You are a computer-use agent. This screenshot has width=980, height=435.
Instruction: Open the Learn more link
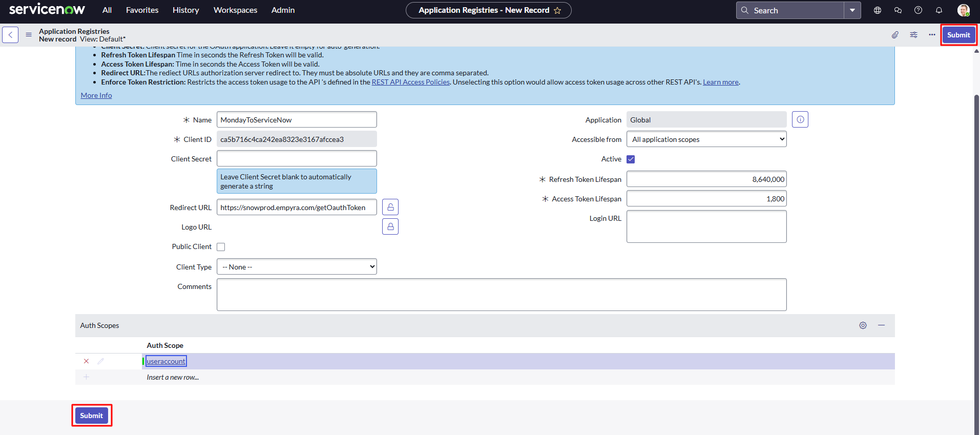pos(721,82)
